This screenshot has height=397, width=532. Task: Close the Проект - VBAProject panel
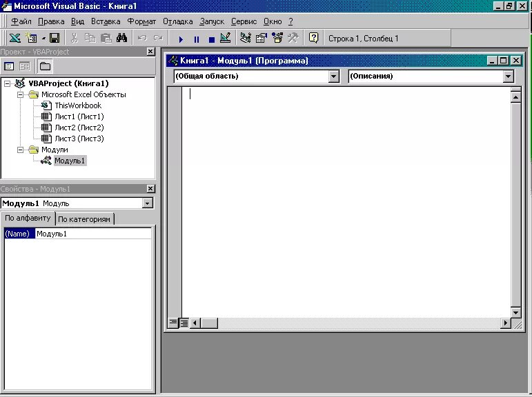(x=151, y=51)
